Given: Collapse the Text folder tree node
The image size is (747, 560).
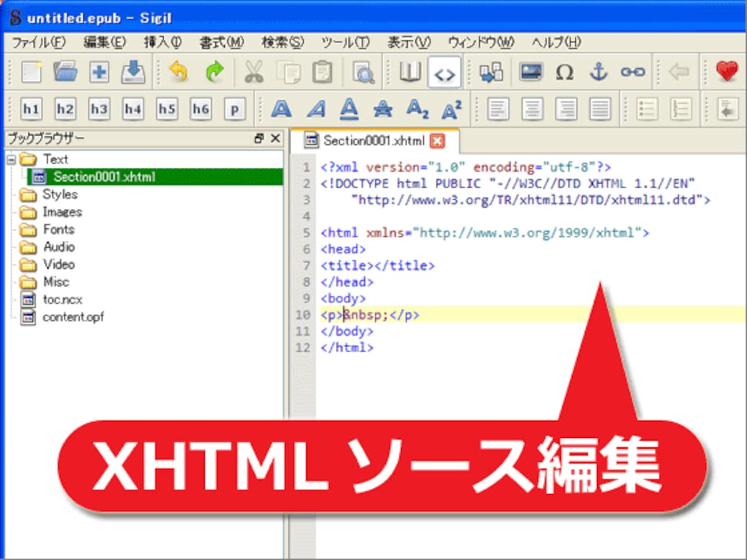Looking at the screenshot, I should tap(11, 160).
